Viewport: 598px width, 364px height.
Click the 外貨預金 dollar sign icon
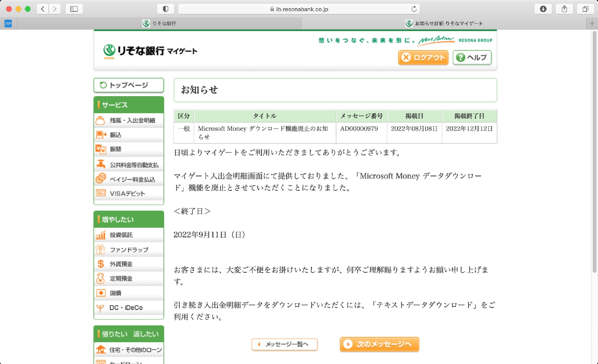coord(101,264)
